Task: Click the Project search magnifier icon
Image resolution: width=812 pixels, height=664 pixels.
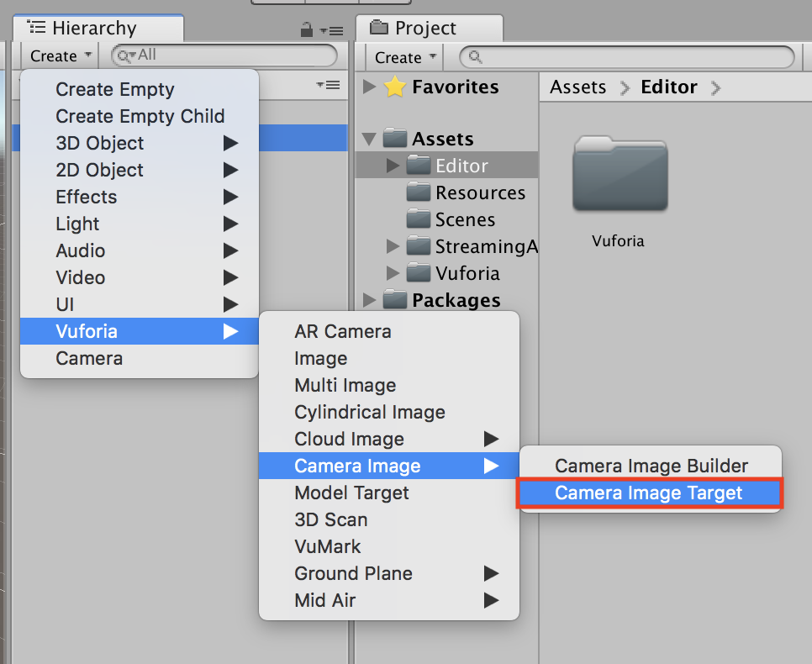Action: [476, 57]
